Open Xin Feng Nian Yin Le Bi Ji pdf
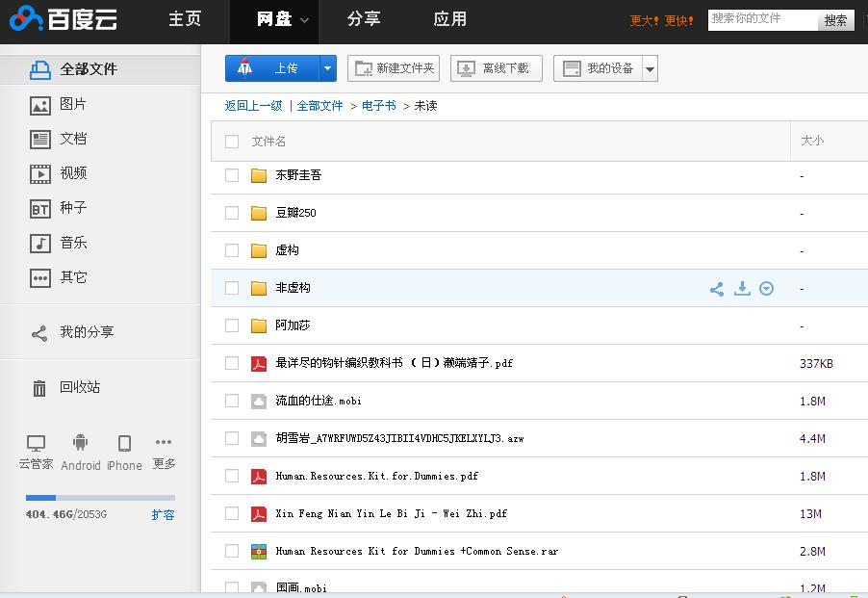This screenshot has width=868, height=598. [x=392, y=514]
